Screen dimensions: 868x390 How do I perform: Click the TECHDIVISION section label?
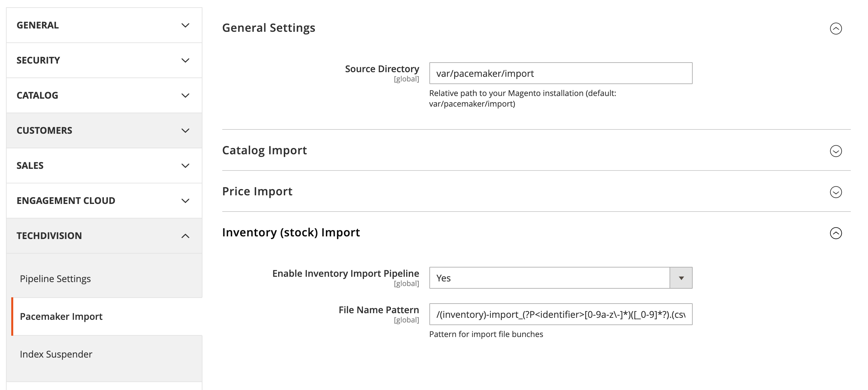(49, 236)
